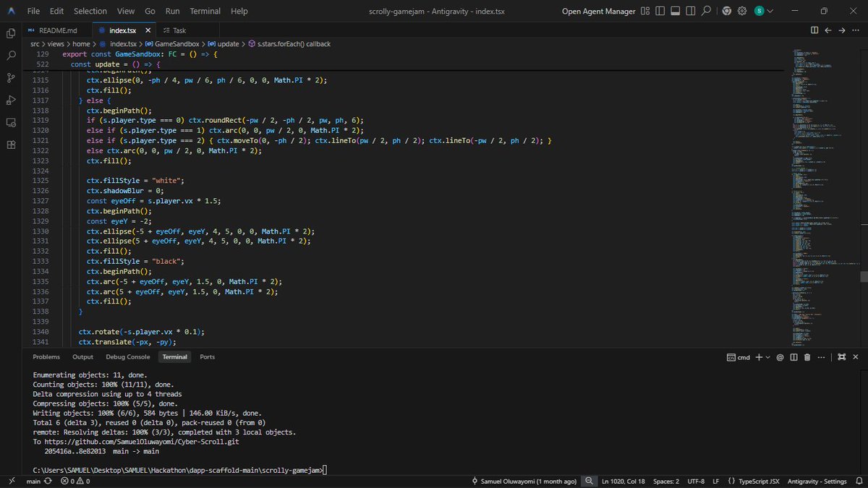Open the Help menu
Screen dimensions: 868x488
click(x=239, y=11)
